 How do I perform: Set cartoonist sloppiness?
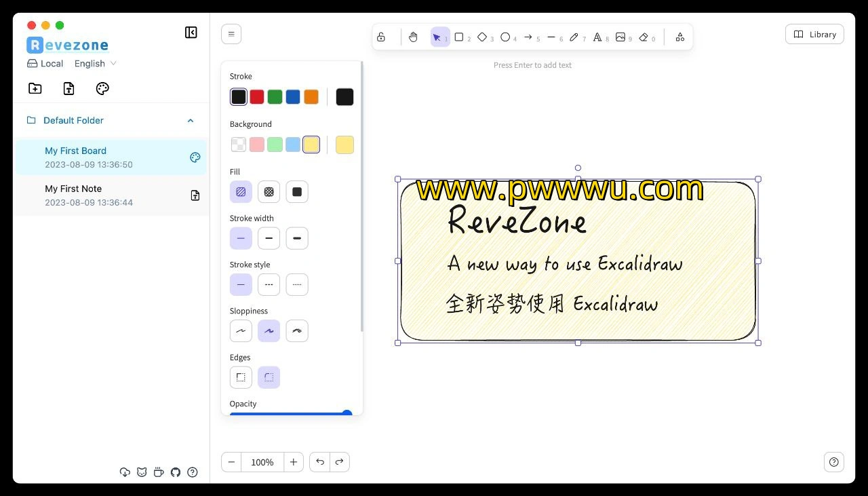(297, 331)
